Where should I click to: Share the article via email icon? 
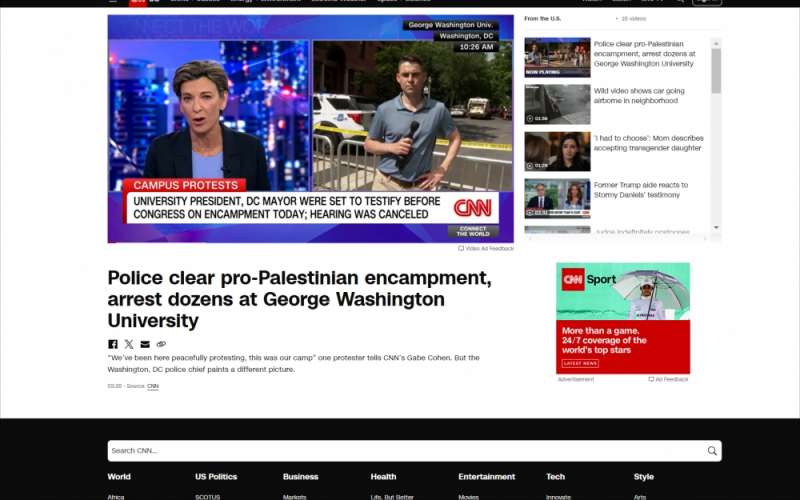145,344
